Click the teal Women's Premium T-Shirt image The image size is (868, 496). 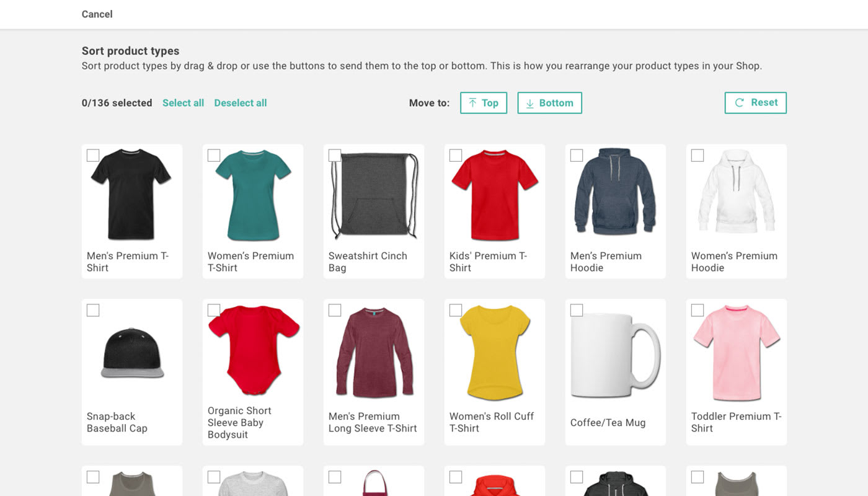pyautogui.click(x=253, y=195)
